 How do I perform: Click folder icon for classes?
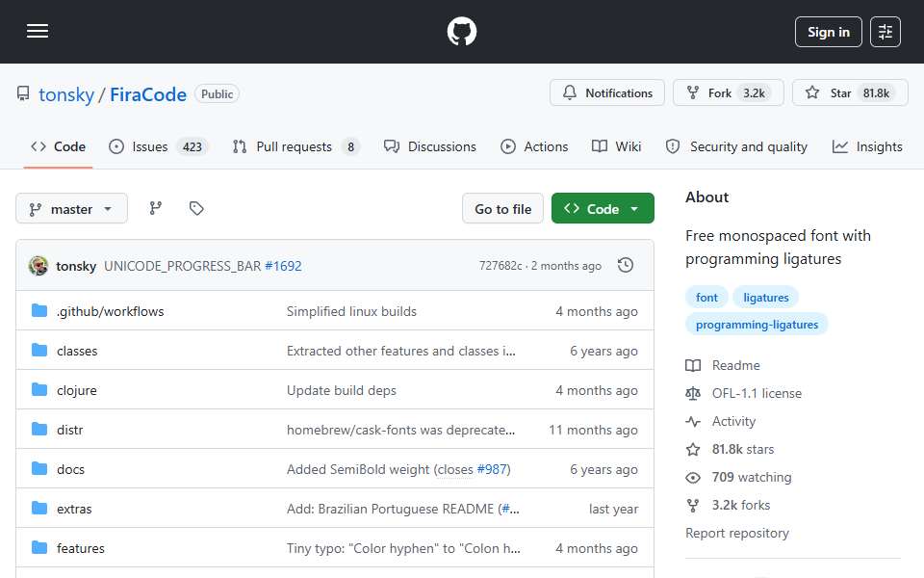coord(38,351)
